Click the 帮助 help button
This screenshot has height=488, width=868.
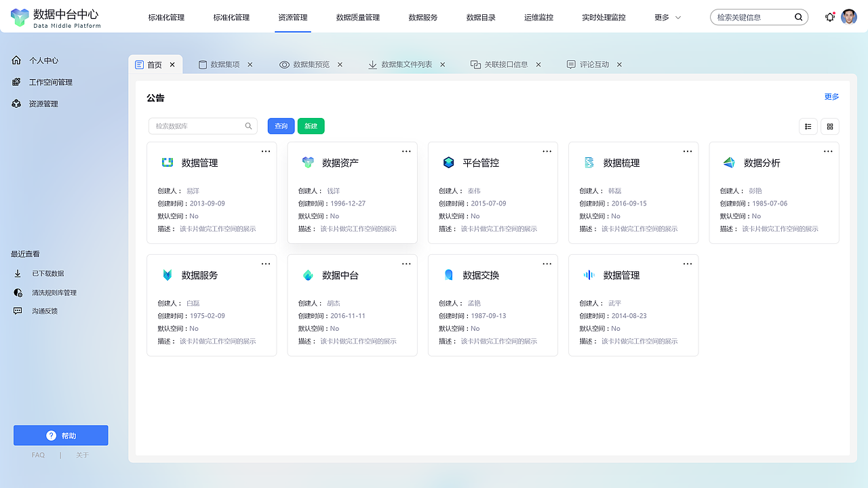61,436
